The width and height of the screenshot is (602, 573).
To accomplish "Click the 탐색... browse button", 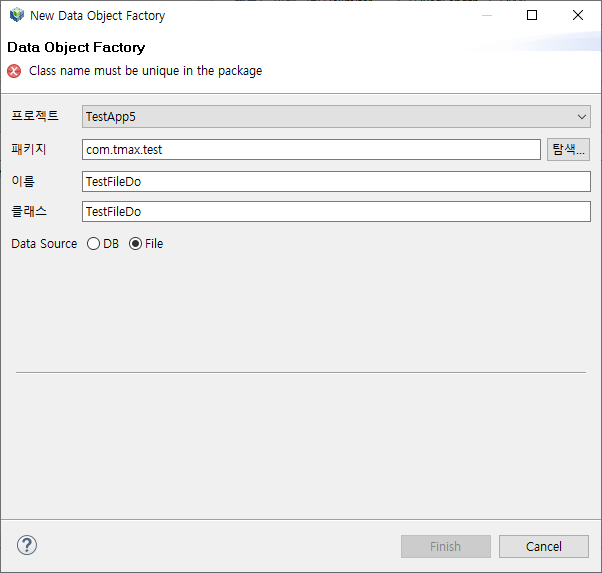I will click(x=568, y=149).
